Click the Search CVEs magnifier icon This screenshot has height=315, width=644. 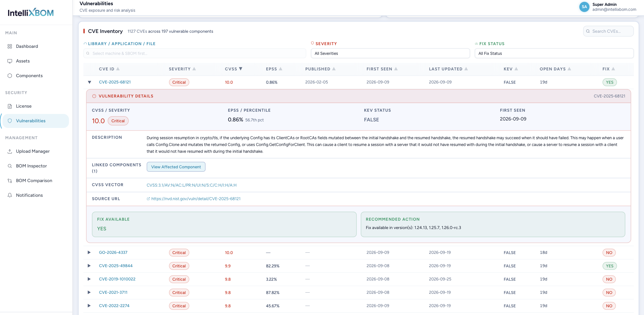pos(588,31)
